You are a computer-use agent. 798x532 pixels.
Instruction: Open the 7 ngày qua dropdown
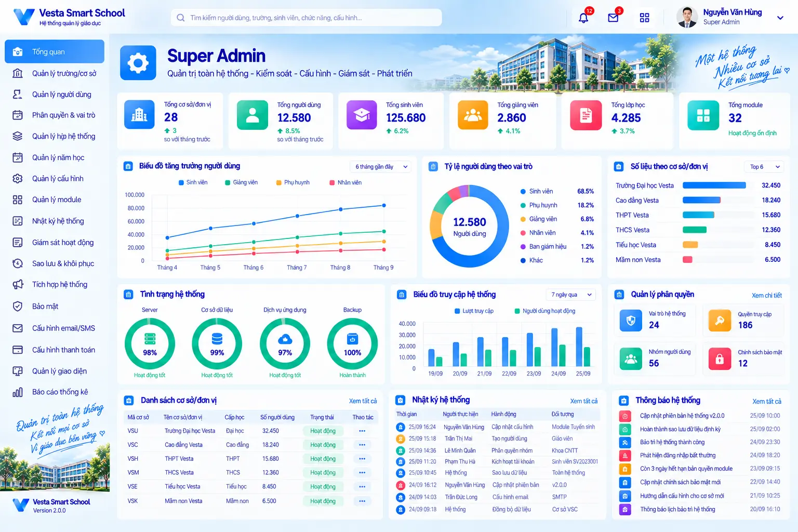(570, 295)
